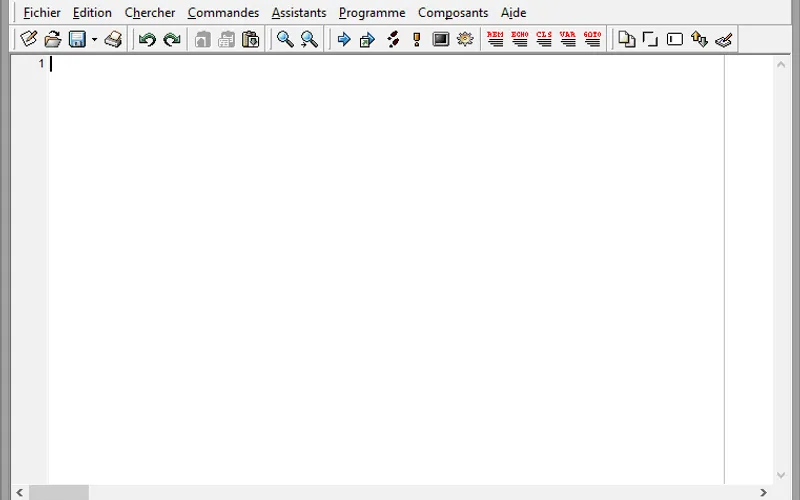Undo the last action
Image resolution: width=800 pixels, height=500 pixels.
click(147, 39)
